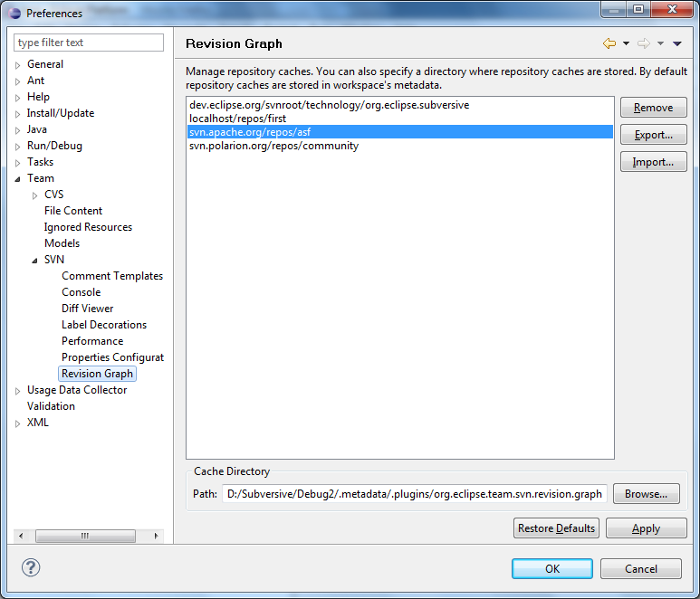Expand the Help tree node

coord(18,98)
